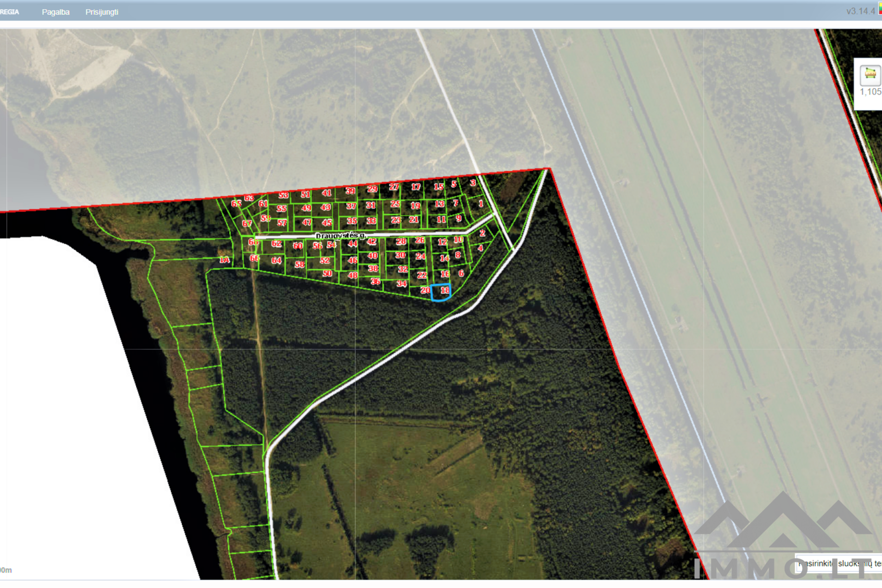Screen dimensions: 882x588
Task: Click parcel label 19
Action: [415, 206]
